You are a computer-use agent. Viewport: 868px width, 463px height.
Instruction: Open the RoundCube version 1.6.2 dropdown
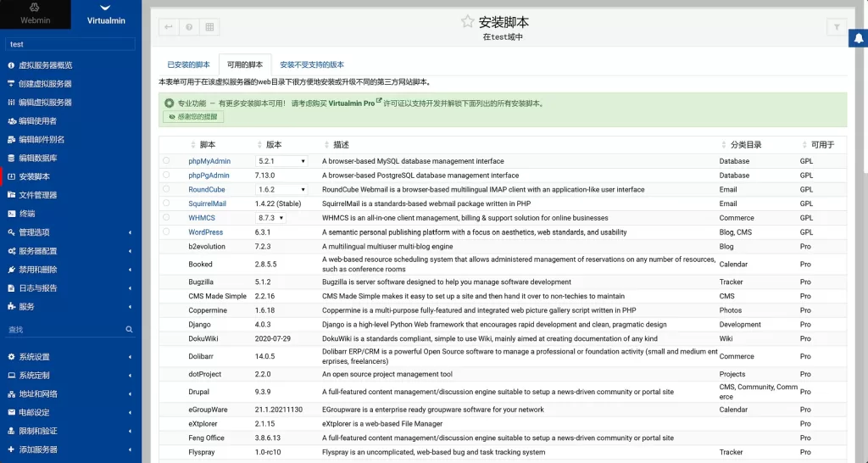(x=281, y=189)
